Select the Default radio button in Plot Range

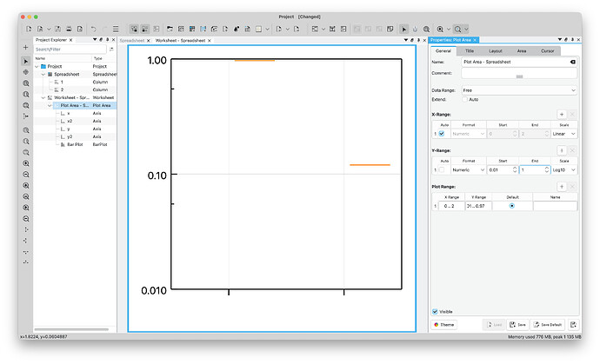click(511, 206)
